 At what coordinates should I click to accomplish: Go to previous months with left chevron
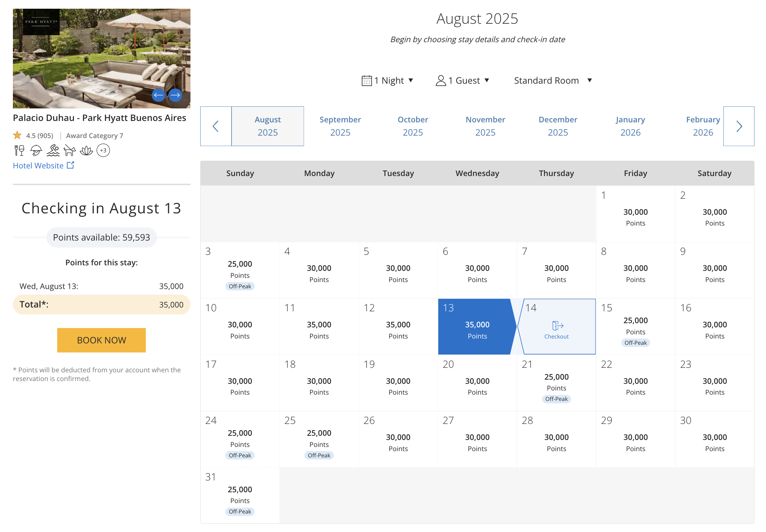(216, 126)
